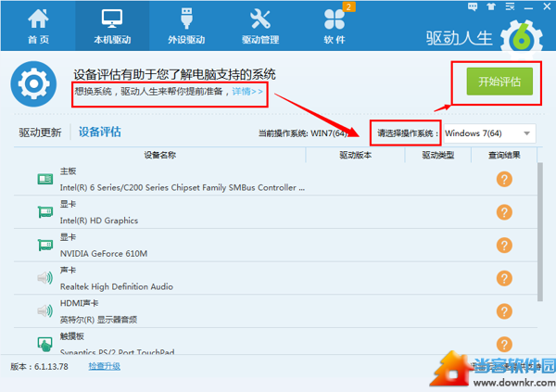The width and height of the screenshot is (556, 392).
Task: Click question mark for Realtek audio
Action: pos(504,278)
